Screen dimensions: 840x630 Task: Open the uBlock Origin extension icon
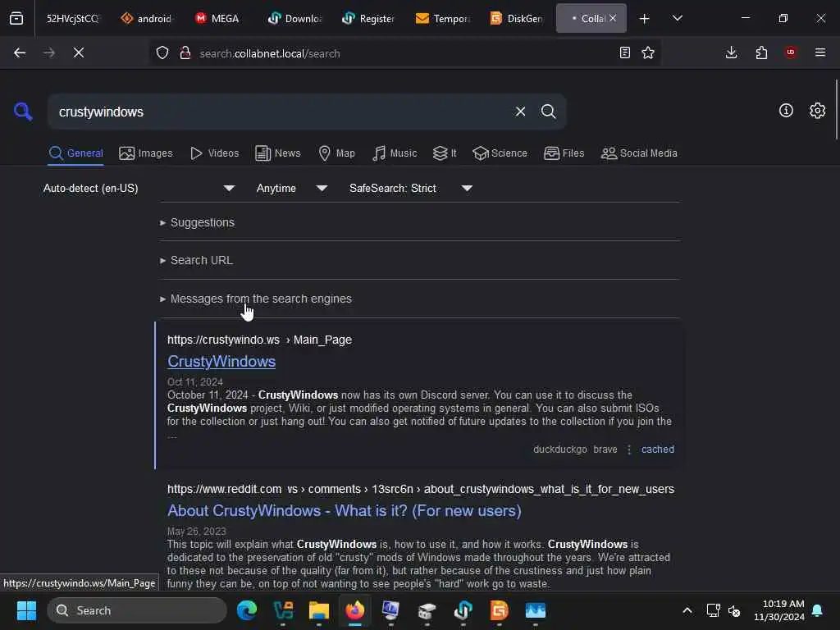pyautogui.click(x=791, y=52)
